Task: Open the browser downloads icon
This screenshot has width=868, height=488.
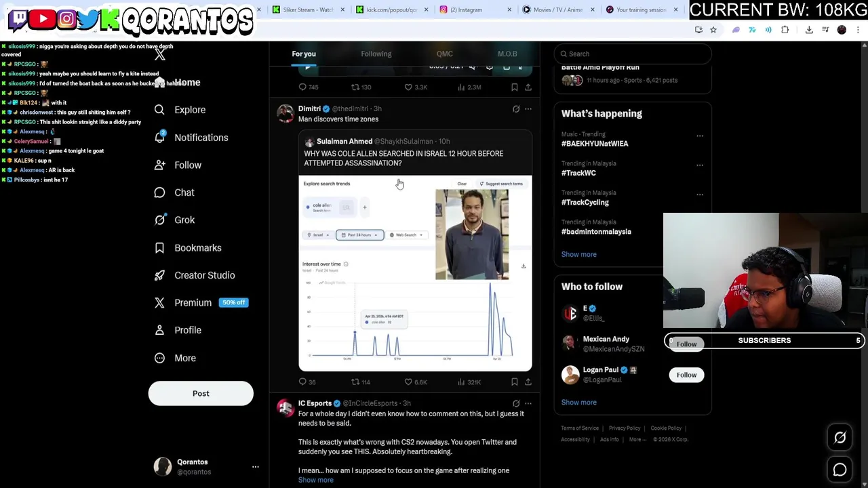Action: 809,30
